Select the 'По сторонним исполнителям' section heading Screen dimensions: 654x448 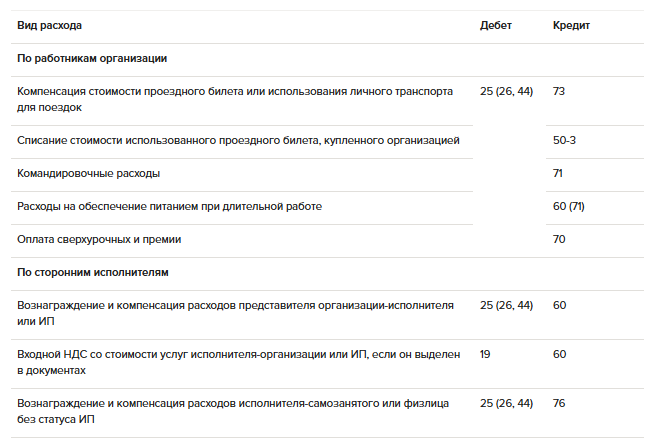coord(93,272)
